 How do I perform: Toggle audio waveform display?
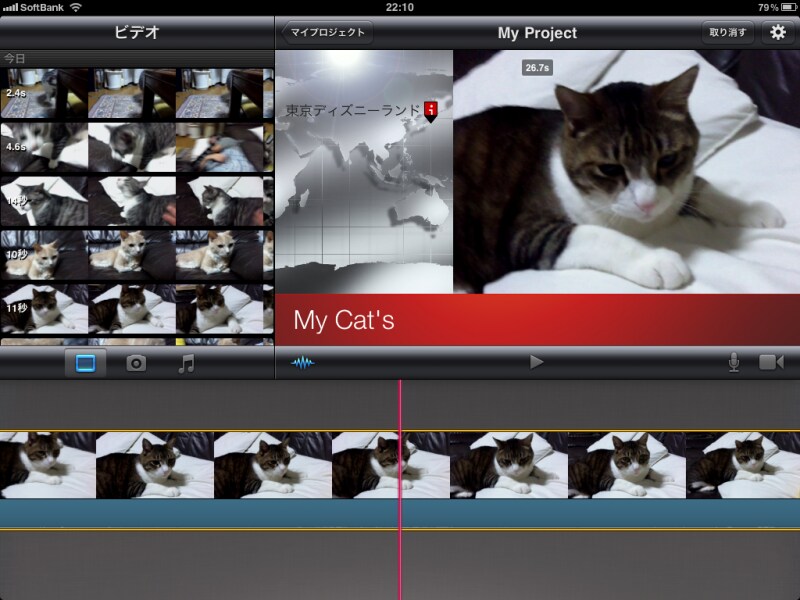click(302, 362)
